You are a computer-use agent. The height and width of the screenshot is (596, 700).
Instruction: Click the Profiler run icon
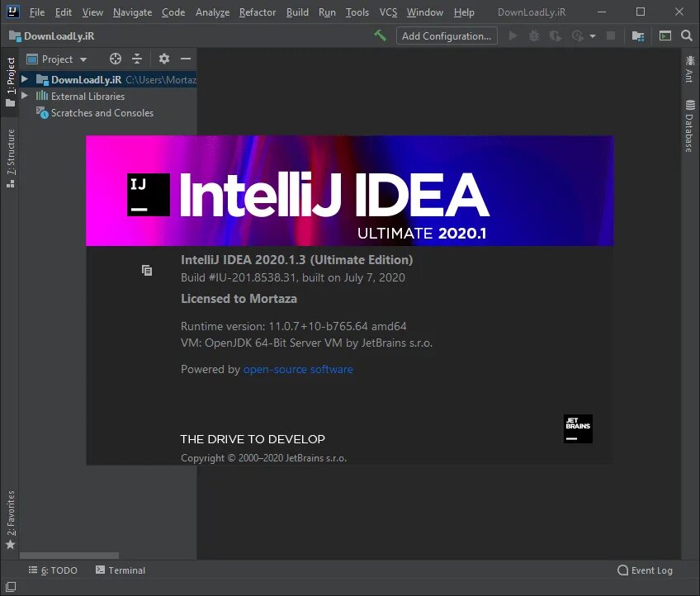pyautogui.click(x=578, y=35)
